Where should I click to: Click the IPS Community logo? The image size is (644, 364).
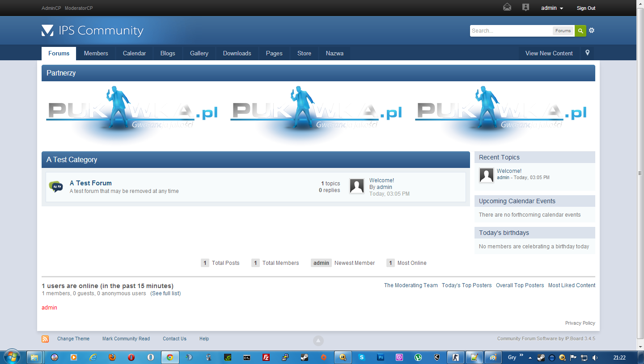[x=93, y=30]
